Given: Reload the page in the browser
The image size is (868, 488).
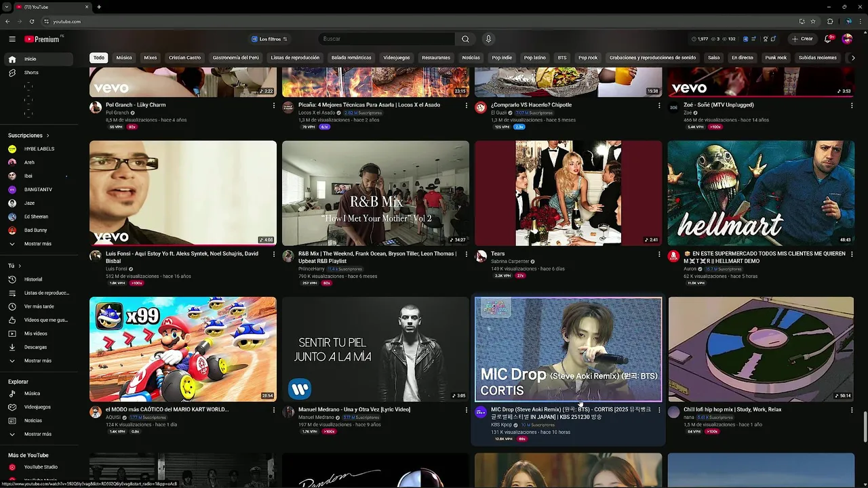Looking at the screenshot, I should tap(31, 22).
